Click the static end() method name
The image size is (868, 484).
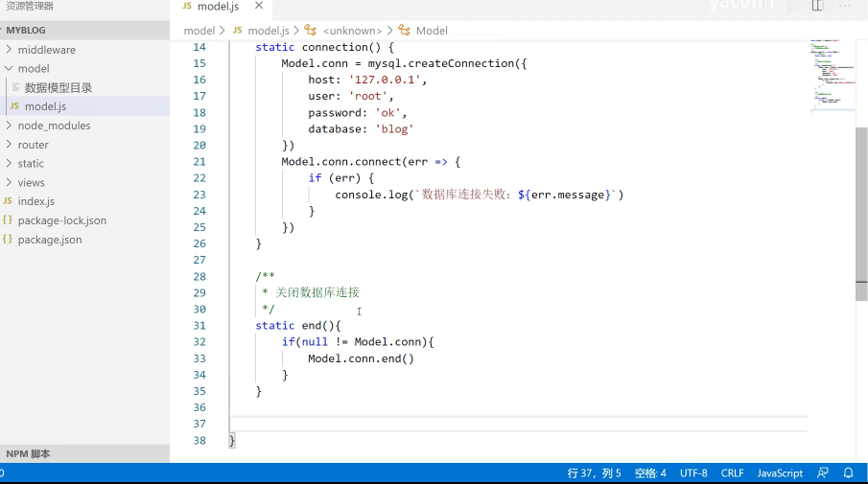[311, 326]
